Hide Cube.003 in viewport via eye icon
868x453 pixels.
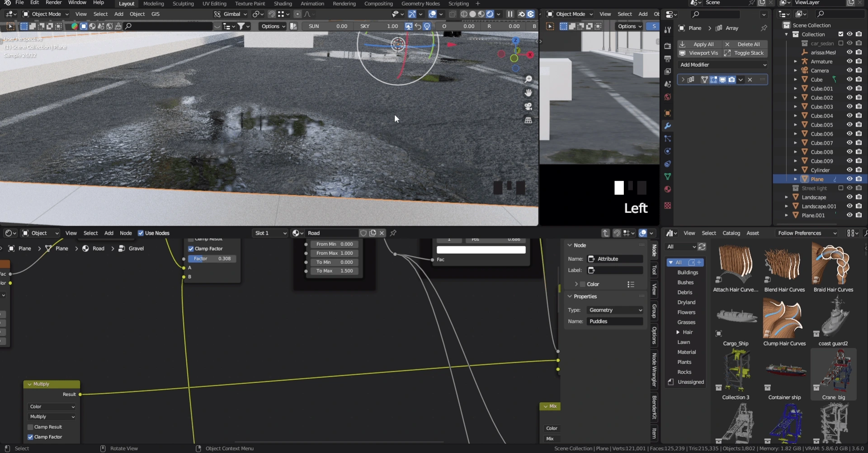(x=849, y=107)
